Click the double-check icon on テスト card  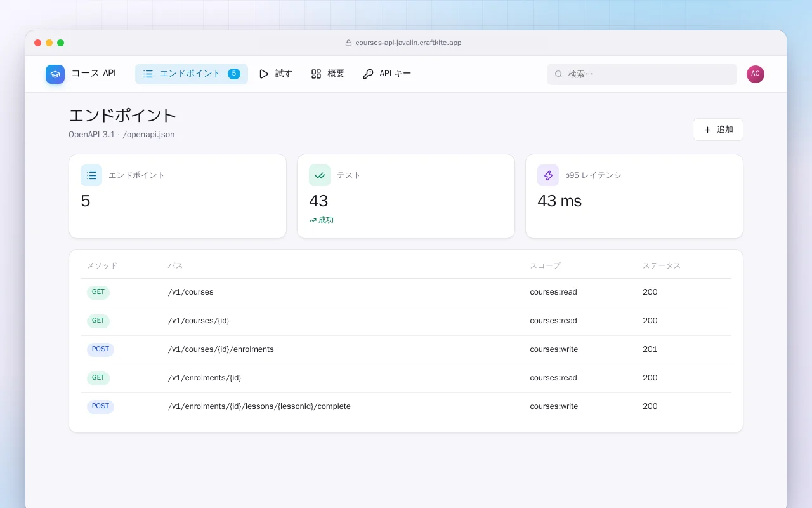point(320,175)
